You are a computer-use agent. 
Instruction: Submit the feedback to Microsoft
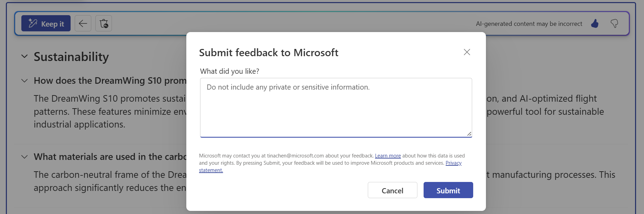448,190
